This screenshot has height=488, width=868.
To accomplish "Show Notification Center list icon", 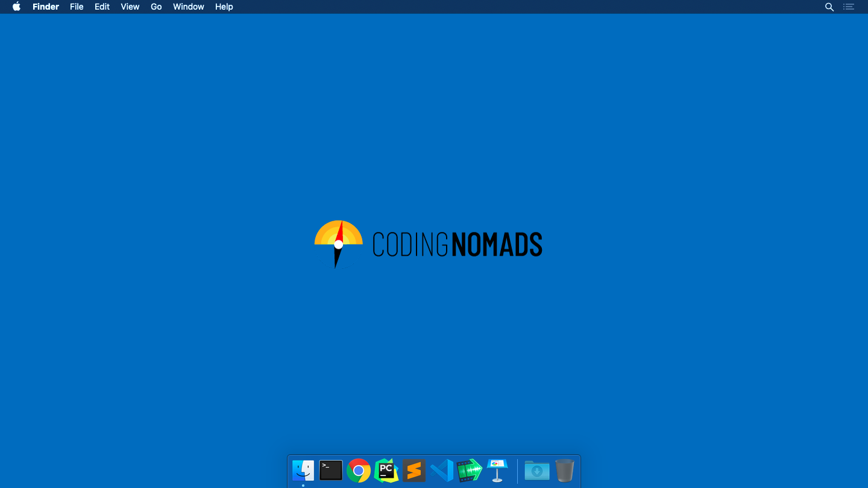I will pos(849,7).
